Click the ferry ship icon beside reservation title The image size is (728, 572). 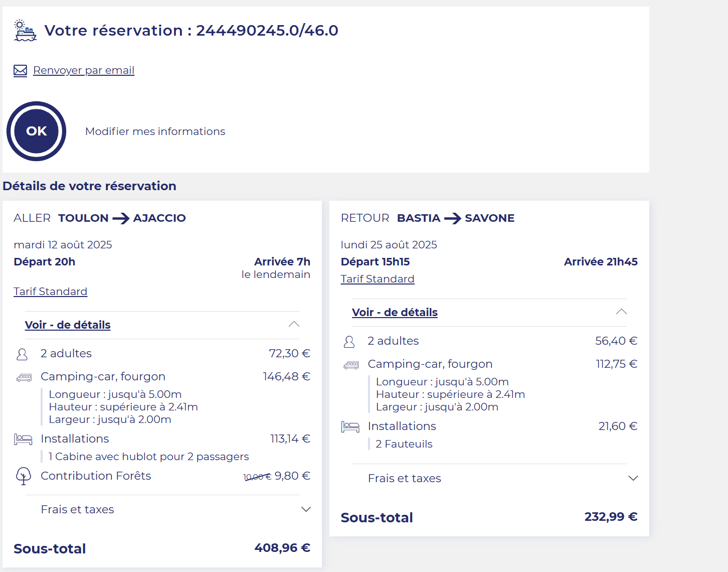[25, 31]
